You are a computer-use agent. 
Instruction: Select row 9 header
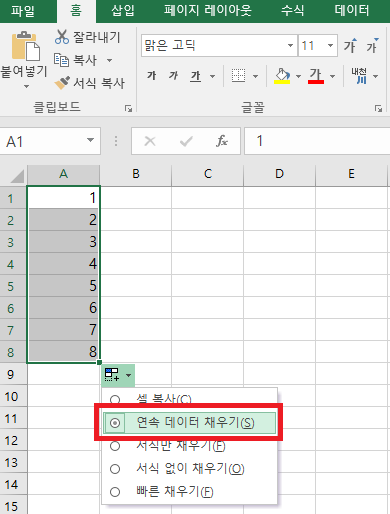[x=13, y=374]
